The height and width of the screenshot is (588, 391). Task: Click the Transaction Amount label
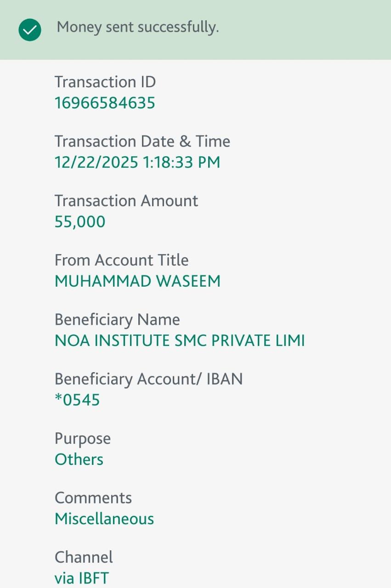click(x=126, y=201)
